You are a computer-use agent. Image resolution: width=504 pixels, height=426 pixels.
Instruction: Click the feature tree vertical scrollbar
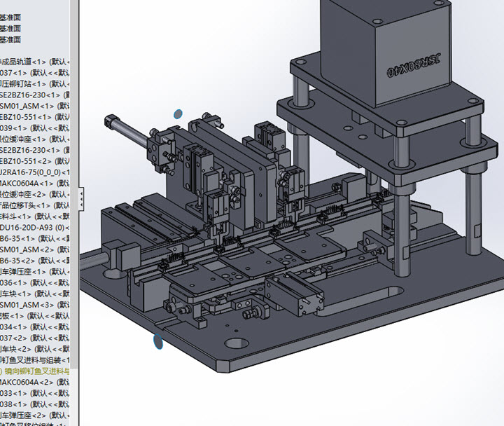point(75,210)
